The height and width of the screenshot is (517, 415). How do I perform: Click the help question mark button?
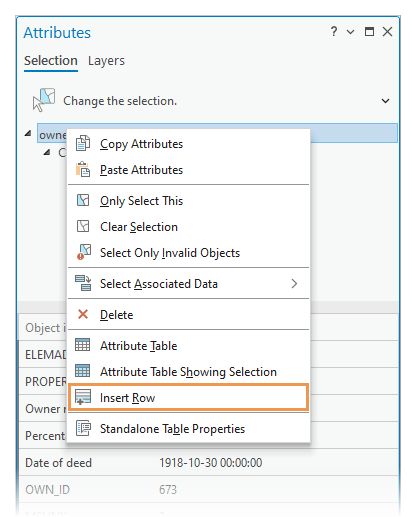(334, 32)
